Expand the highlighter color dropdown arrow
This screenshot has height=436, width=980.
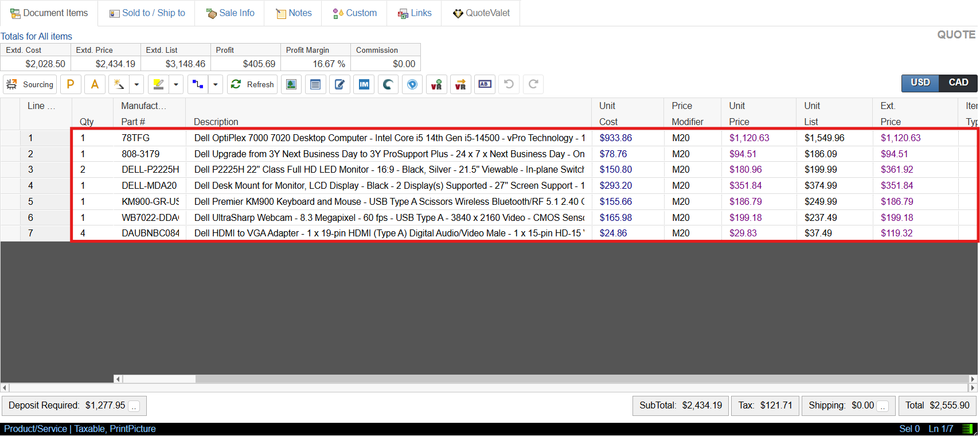[176, 84]
